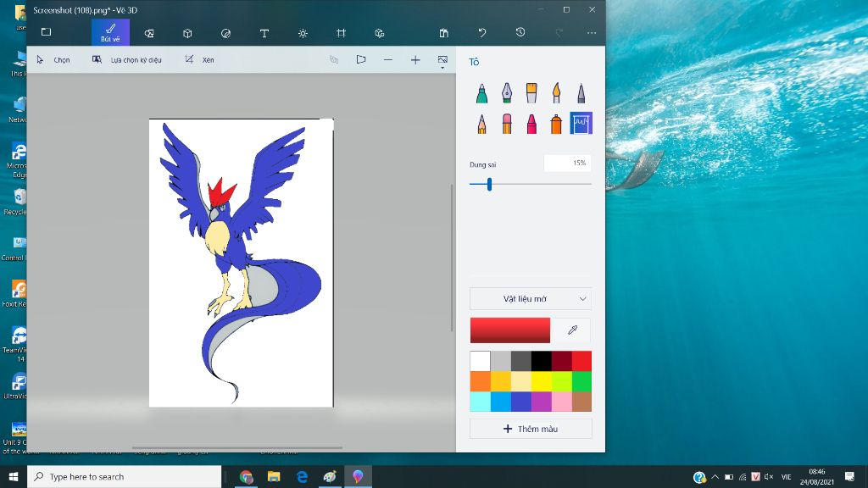Viewport: 868px width, 488px height.
Task: Pick the bright red color swatch
Action: tap(581, 361)
